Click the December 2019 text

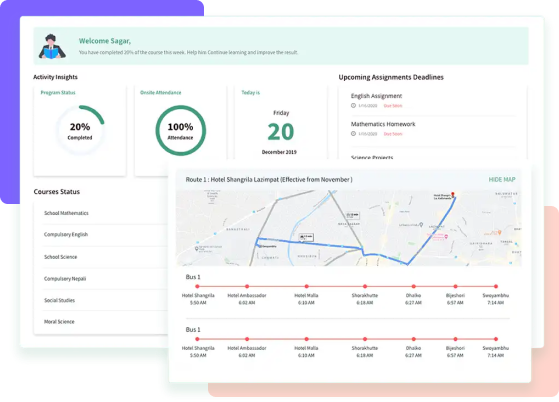click(x=279, y=152)
